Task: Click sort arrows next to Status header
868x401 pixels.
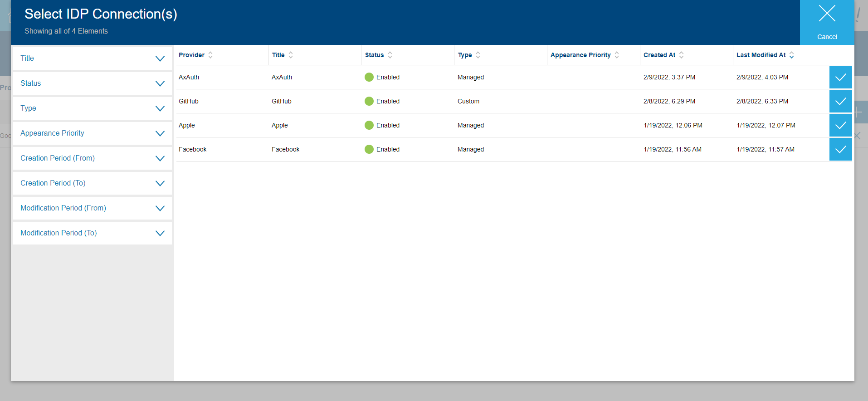Action: click(390, 55)
